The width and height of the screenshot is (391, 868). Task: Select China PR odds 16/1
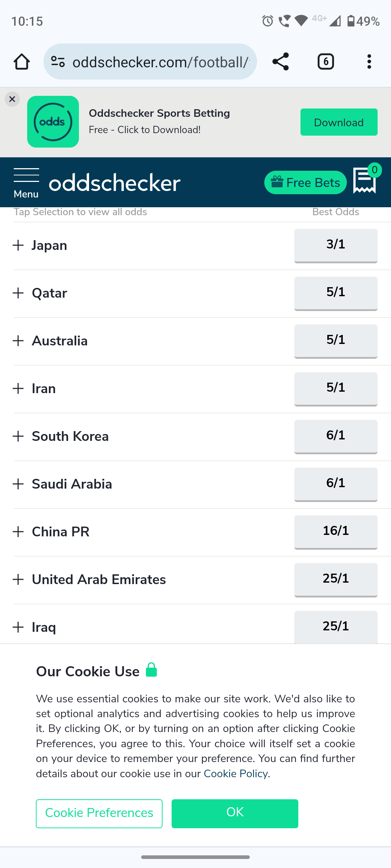336,532
